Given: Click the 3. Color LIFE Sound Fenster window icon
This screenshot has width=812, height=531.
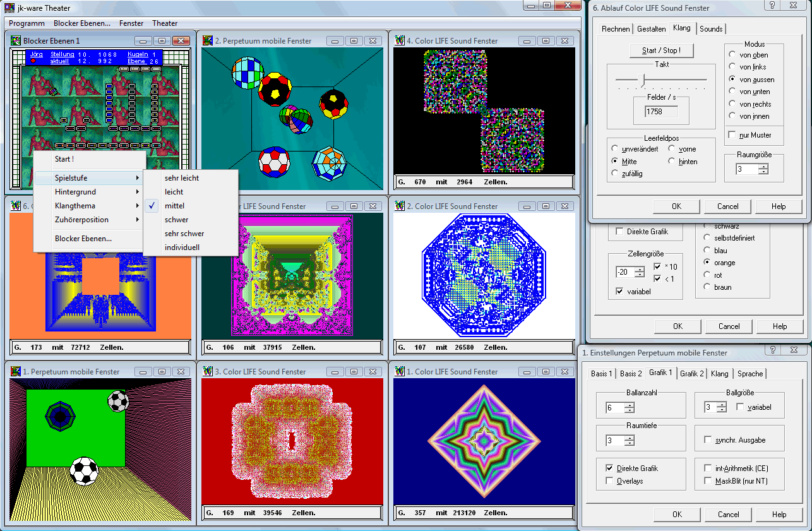Looking at the screenshot, I should 208,371.
